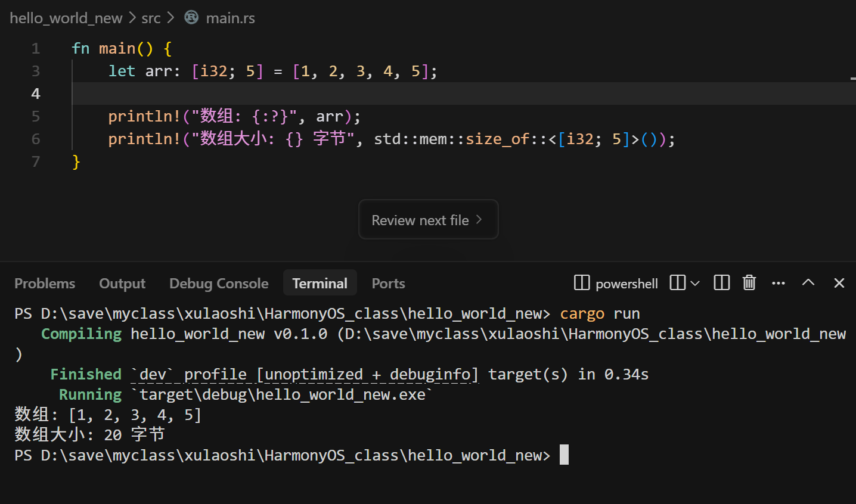Close the terminal panel with X
This screenshot has height=504, width=856.
point(839,283)
